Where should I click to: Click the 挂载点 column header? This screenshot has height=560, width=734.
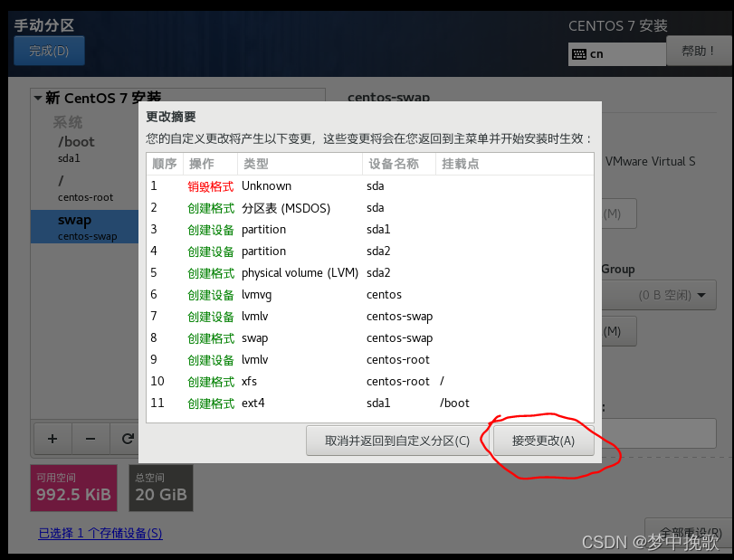point(514,164)
